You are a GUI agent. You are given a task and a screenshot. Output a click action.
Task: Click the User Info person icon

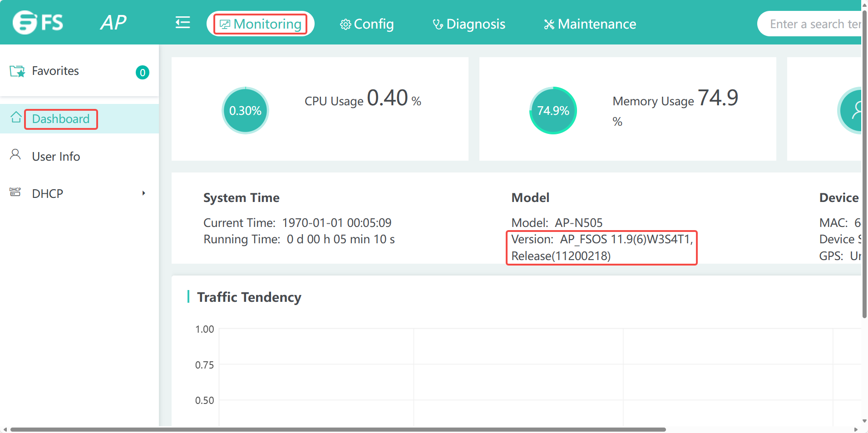15,155
